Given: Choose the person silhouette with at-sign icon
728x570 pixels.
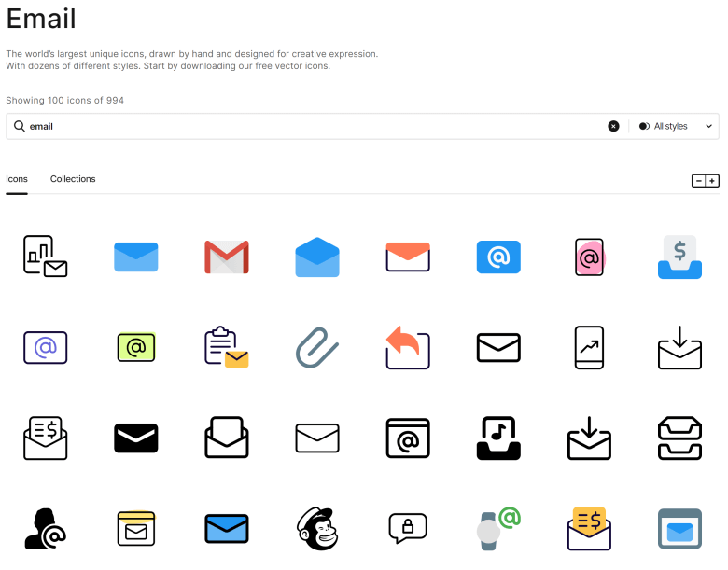Looking at the screenshot, I should click(46, 529).
